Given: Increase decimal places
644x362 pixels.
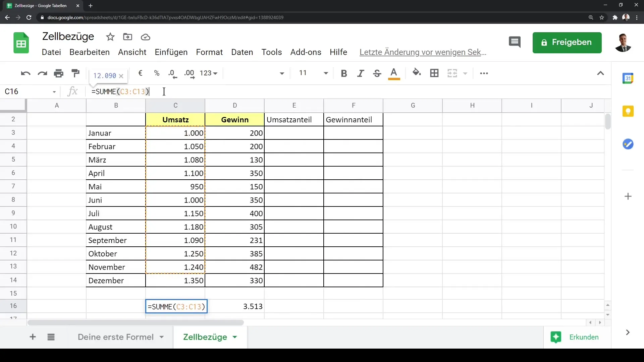Looking at the screenshot, I should coord(190,74).
